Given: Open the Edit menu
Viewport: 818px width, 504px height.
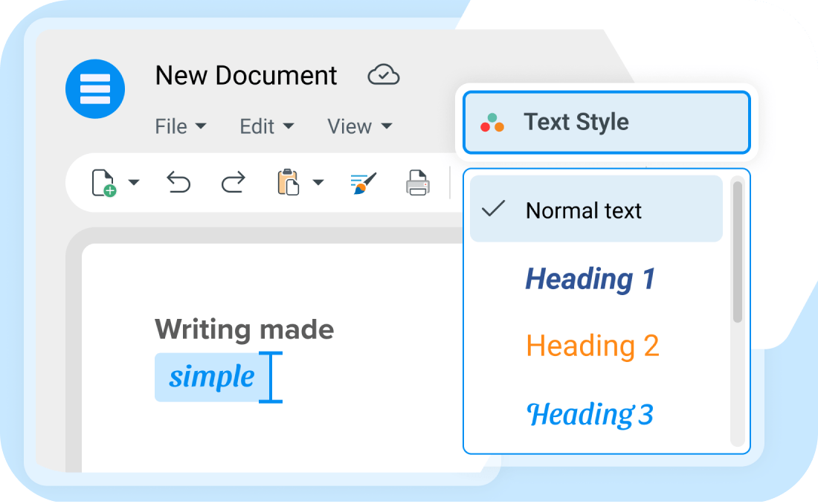Looking at the screenshot, I should [266, 126].
